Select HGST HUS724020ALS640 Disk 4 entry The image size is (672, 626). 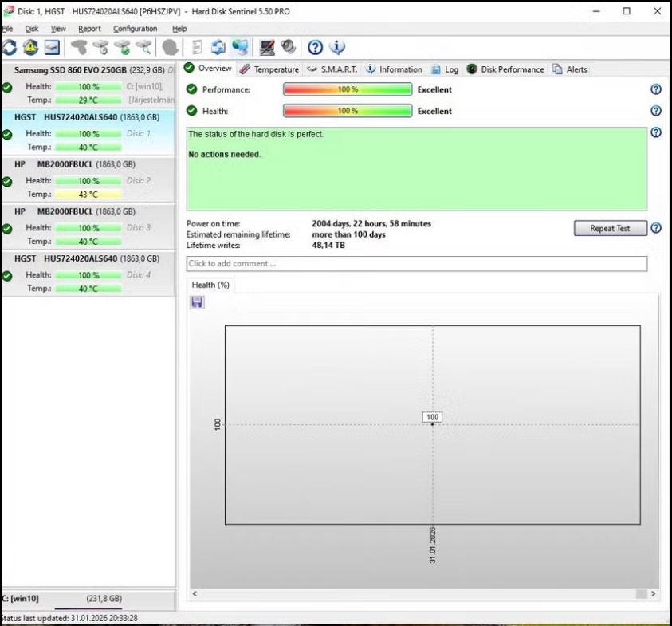[88, 274]
